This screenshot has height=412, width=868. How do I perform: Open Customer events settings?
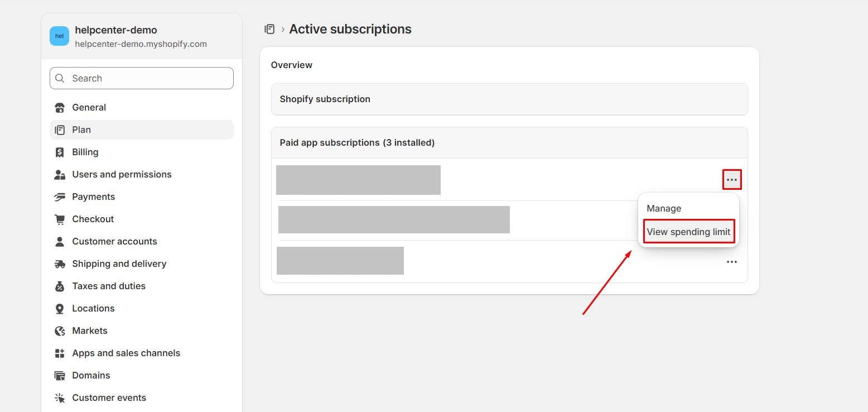109,397
